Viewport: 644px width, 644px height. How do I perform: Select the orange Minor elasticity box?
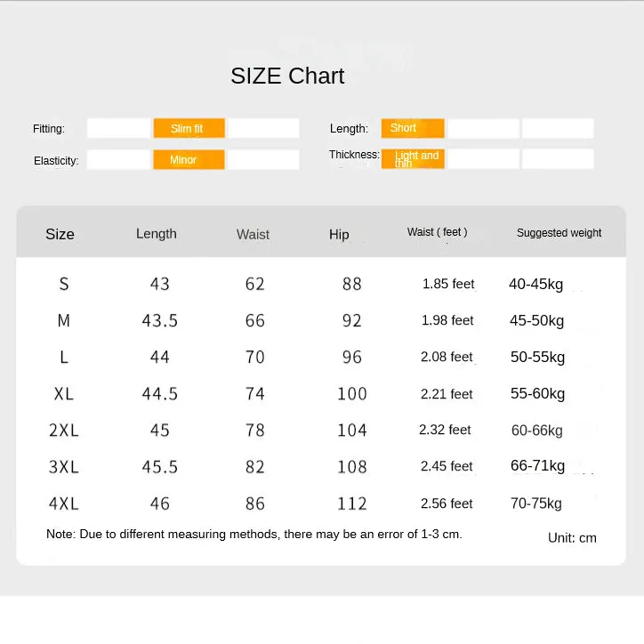point(189,159)
